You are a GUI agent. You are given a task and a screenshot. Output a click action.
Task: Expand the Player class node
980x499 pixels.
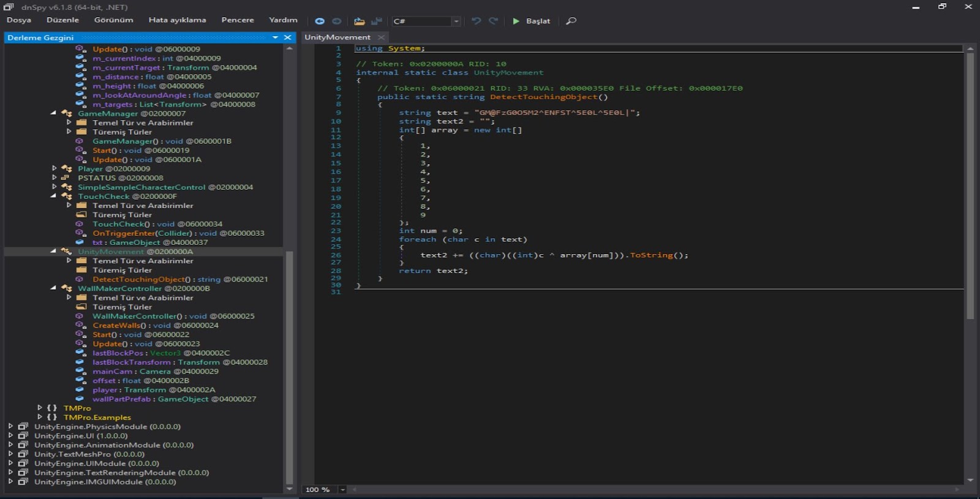[54, 168]
